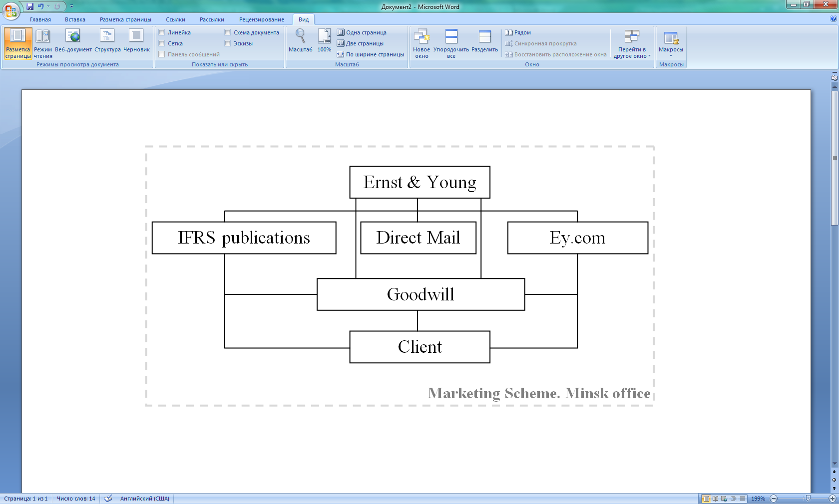Click the zoom slider handle

808,499
